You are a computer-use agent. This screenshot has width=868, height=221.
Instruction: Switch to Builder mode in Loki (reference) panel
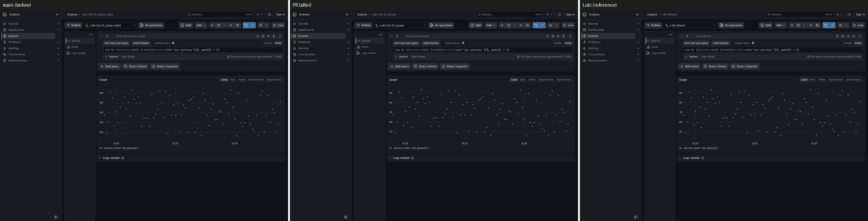848,43
